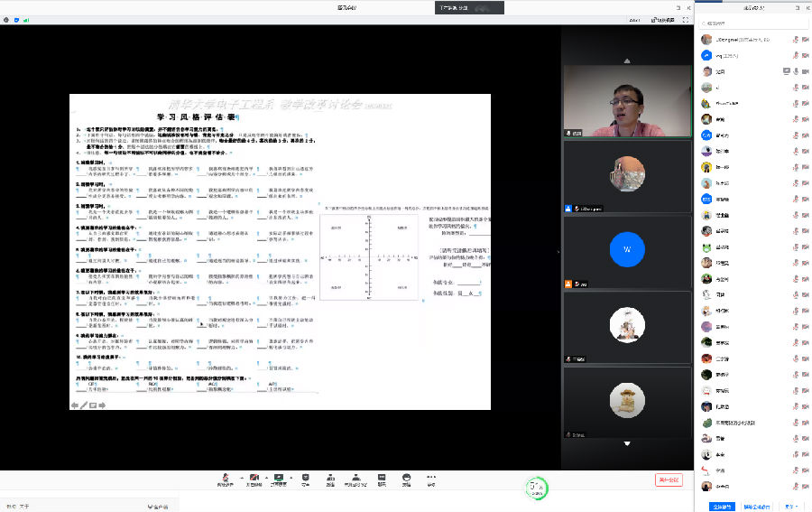The width and height of the screenshot is (812, 512).
Task: Toggle microphone of first participant in list
Action: (x=795, y=41)
